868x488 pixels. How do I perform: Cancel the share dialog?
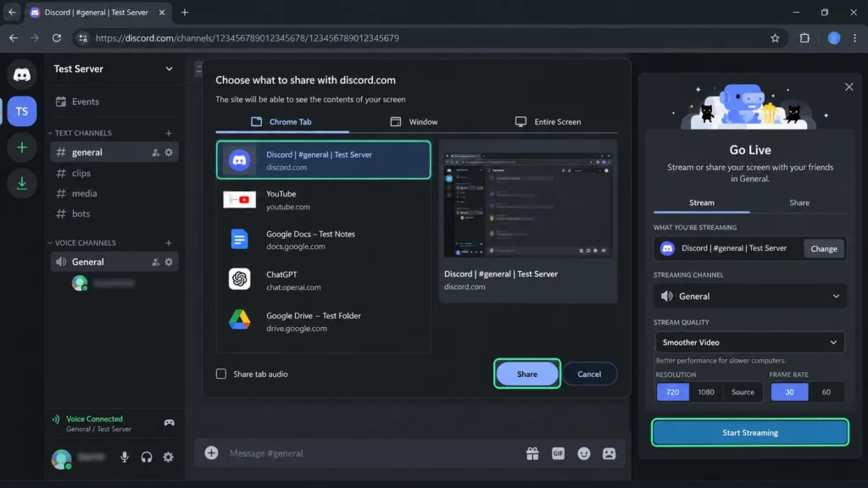pos(589,374)
